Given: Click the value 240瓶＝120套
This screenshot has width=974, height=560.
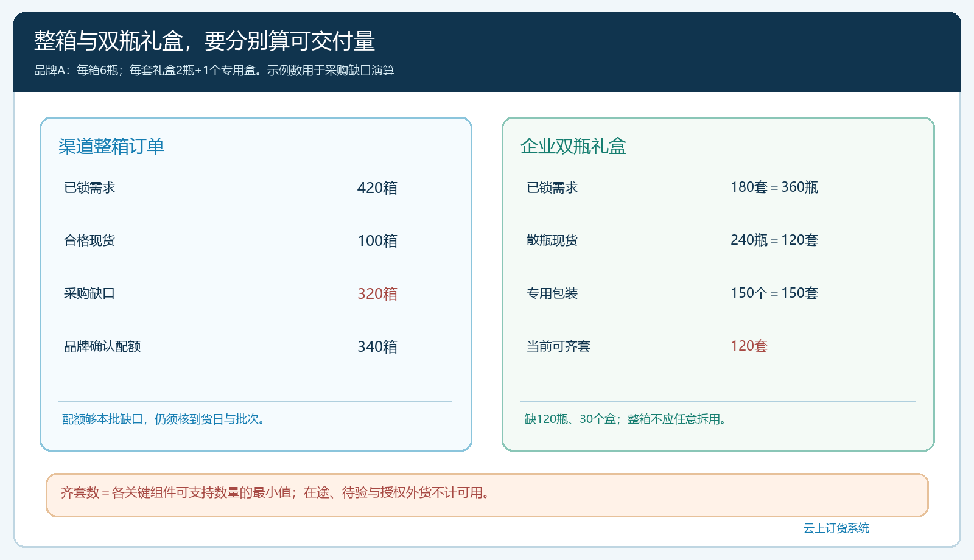Looking at the screenshot, I should [x=774, y=240].
